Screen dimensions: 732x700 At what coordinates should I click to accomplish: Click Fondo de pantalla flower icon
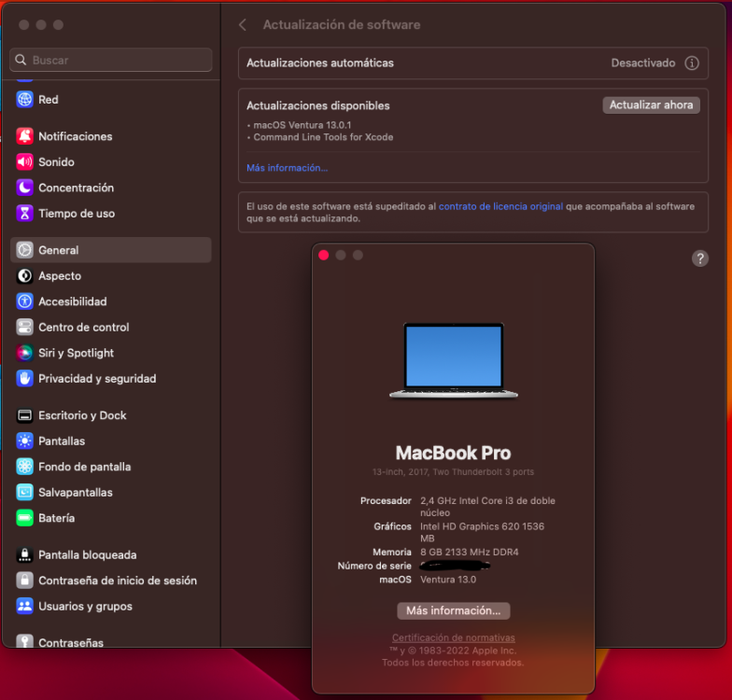click(x=24, y=467)
